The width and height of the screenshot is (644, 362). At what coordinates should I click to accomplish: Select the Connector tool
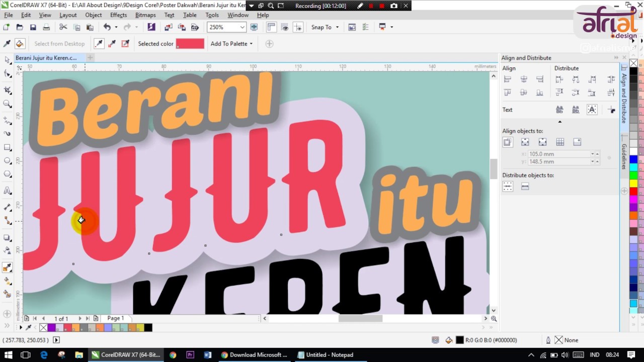pyautogui.click(x=7, y=220)
